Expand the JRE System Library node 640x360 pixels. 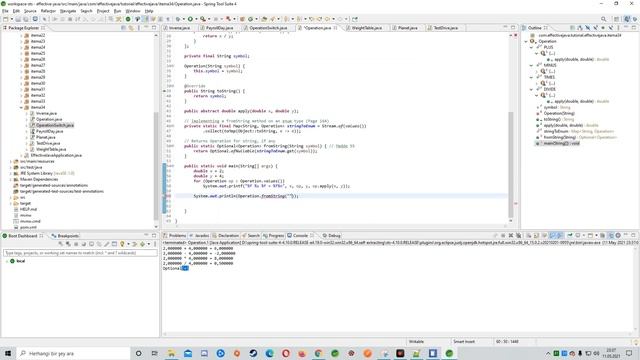pyautogui.click(x=11, y=173)
